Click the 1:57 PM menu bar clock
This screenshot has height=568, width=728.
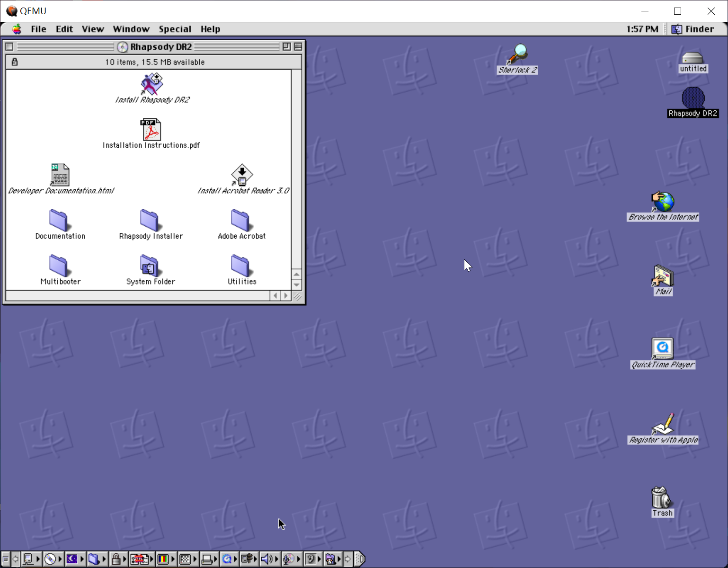[642, 29]
